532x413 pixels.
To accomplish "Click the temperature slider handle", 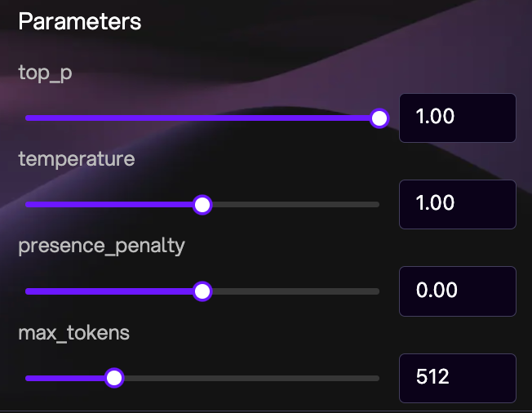I will (x=202, y=204).
